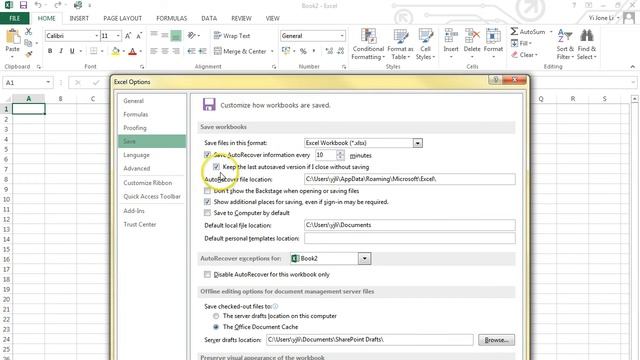
Task: Toggle Show additional places for saving checkbox
Action: 207,202
